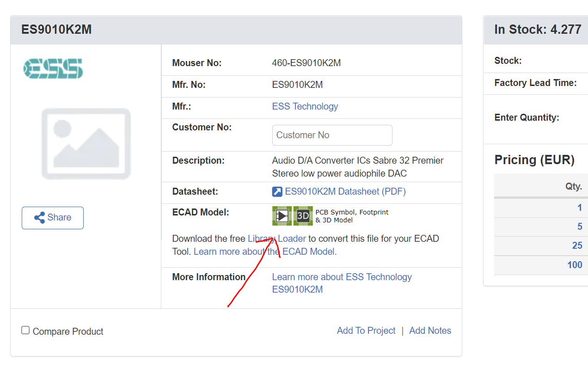Focus the Customer No input field

[332, 135]
